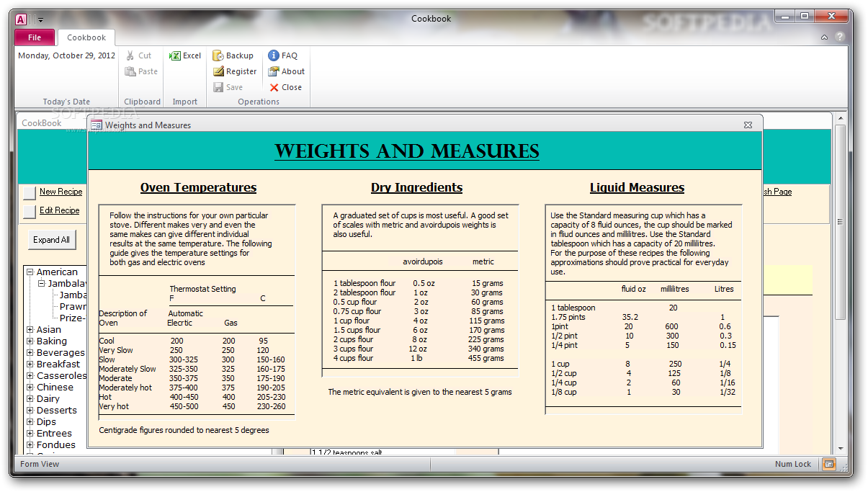Import recipes from Excel

coord(185,55)
